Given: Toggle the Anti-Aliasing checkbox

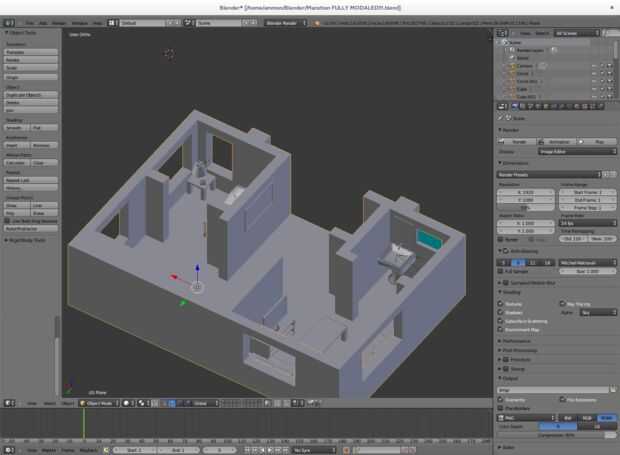Looking at the screenshot, I should pyautogui.click(x=506, y=251).
